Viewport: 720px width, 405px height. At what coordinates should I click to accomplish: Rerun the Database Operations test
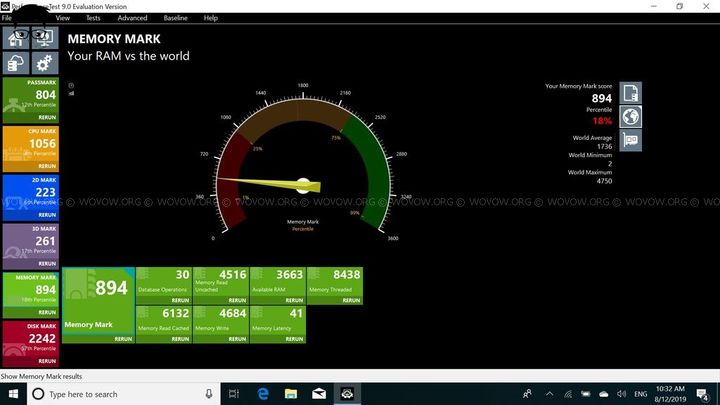tap(181, 301)
